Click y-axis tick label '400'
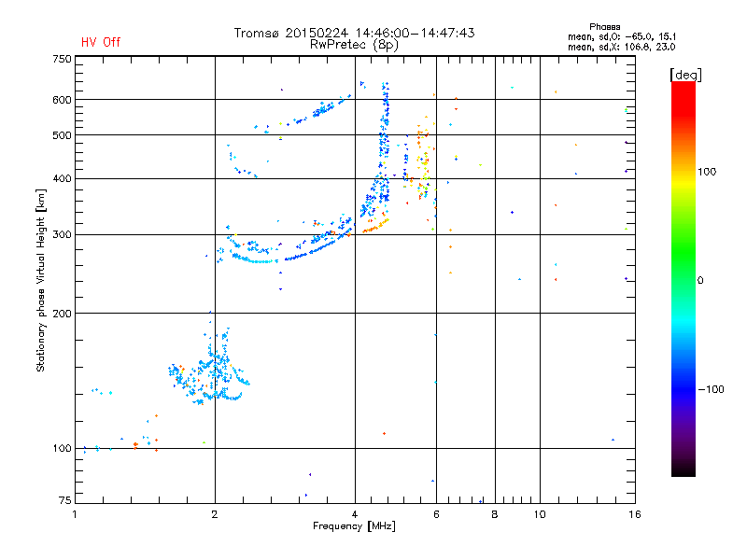This screenshot has width=747, height=560. pyautogui.click(x=62, y=179)
